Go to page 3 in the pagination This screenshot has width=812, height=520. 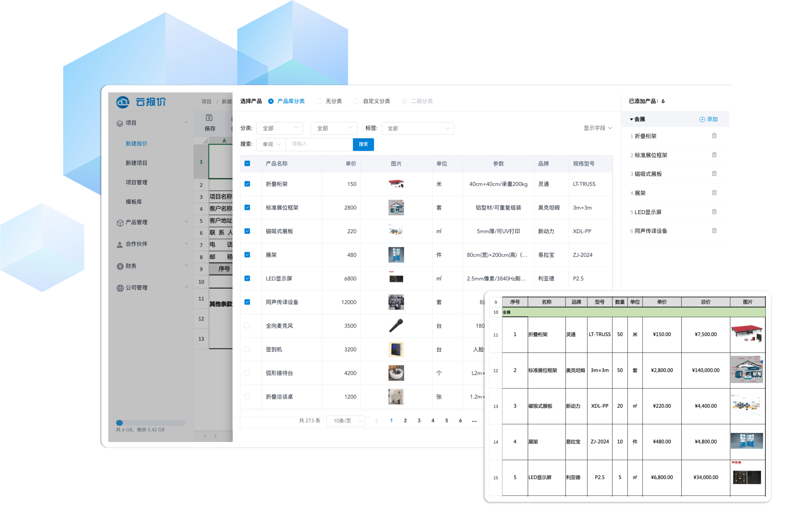pyautogui.click(x=419, y=420)
